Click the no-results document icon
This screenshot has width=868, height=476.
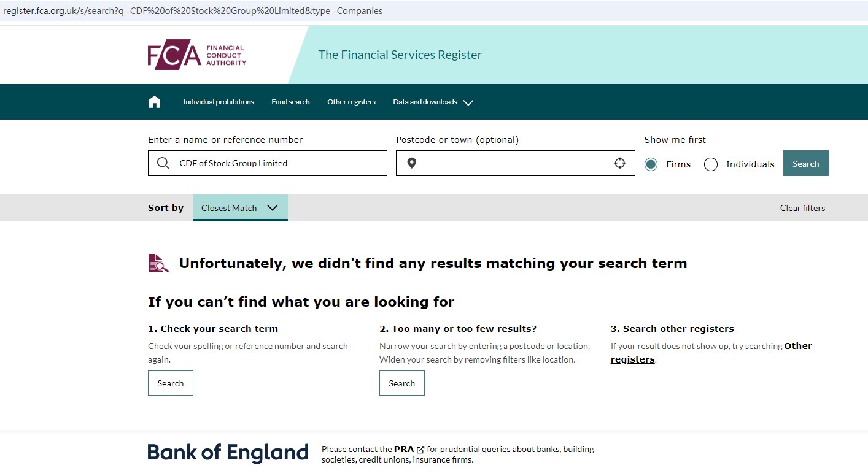[158, 263]
